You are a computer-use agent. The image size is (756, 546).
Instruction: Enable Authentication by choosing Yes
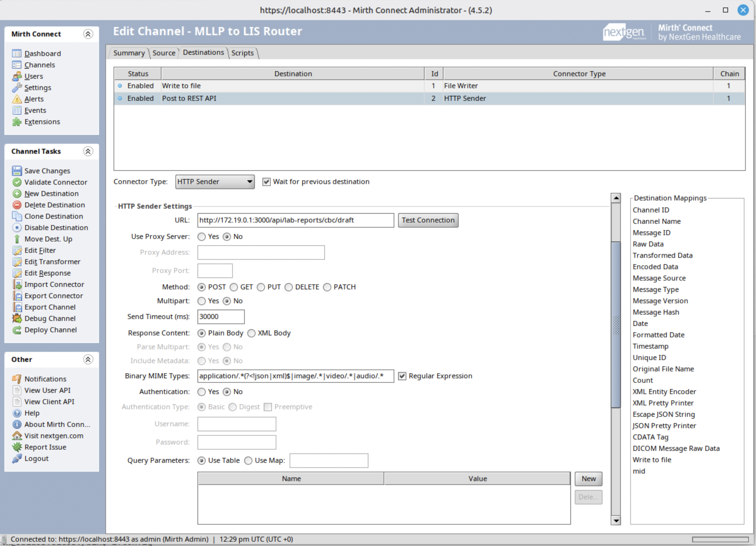[x=201, y=392]
